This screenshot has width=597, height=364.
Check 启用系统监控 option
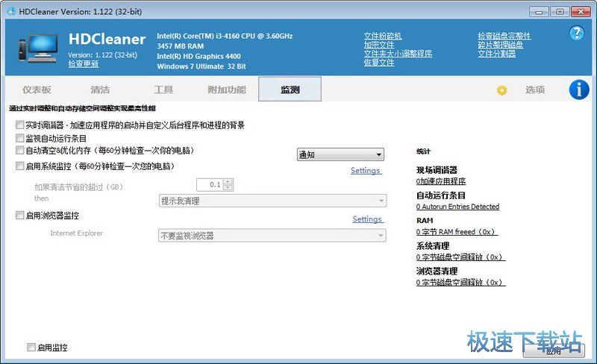(20, 166)
